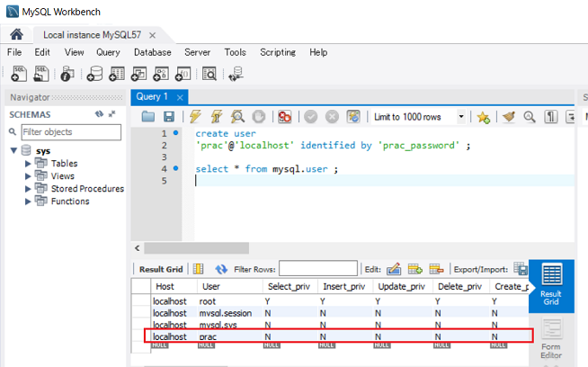Screen dimensions: 588x367
Task: Open the Database menu
Action: 153,52
